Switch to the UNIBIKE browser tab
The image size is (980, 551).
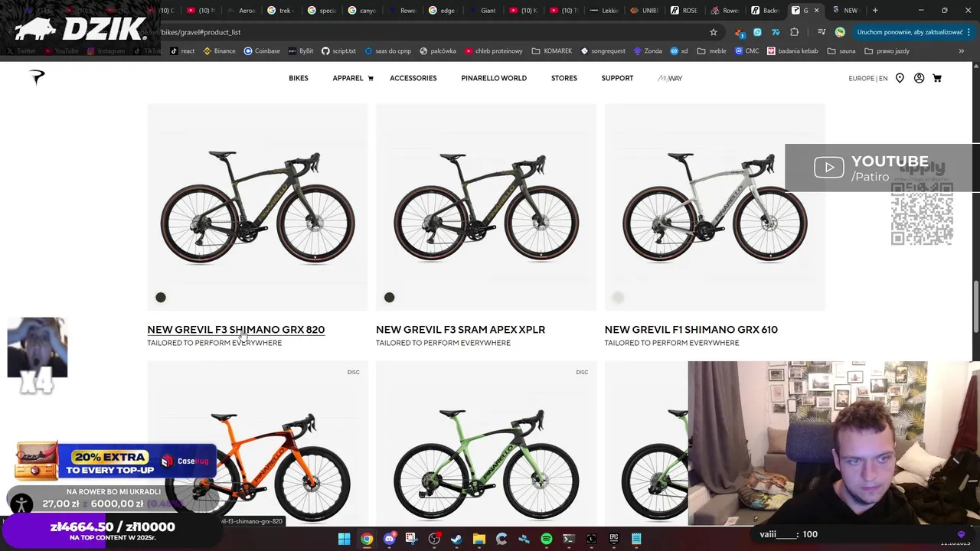(x=644, y=11)
